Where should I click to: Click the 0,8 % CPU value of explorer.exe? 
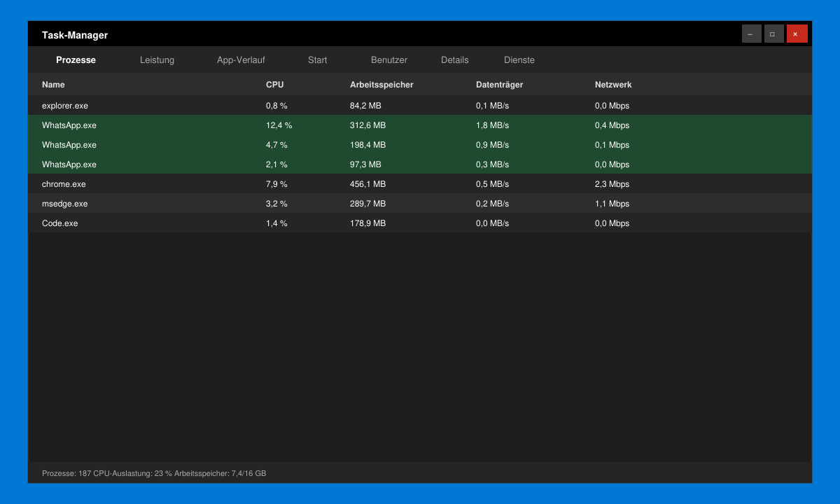pos(276,106)
